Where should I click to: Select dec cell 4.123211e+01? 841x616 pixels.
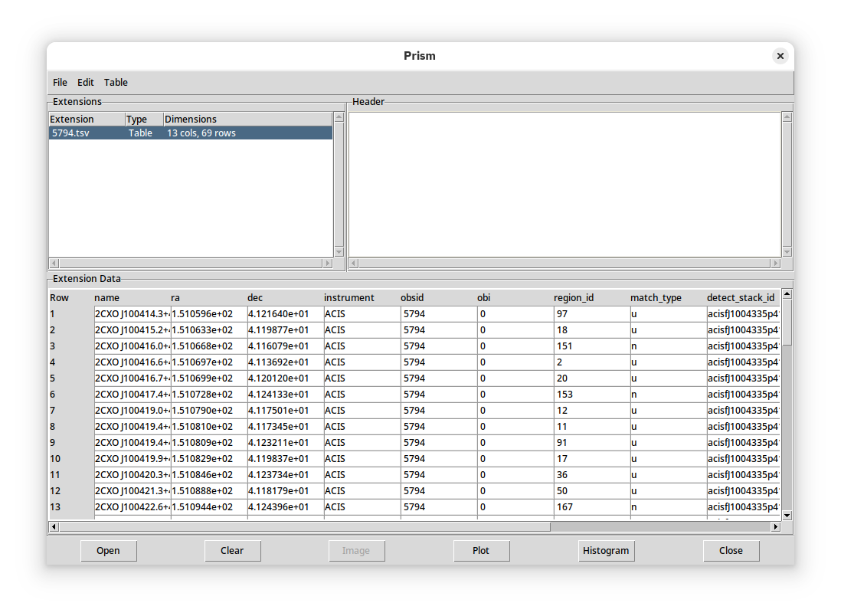pyautogui.click(x=286, y=443)
